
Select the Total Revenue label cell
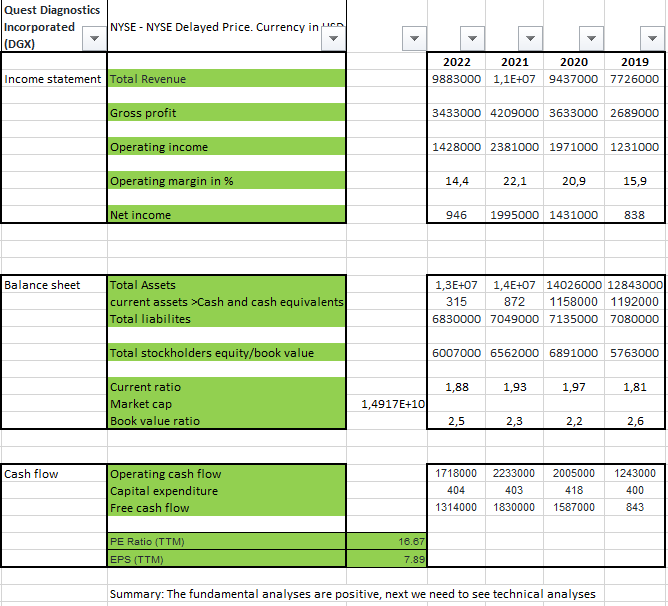[227, 79]
